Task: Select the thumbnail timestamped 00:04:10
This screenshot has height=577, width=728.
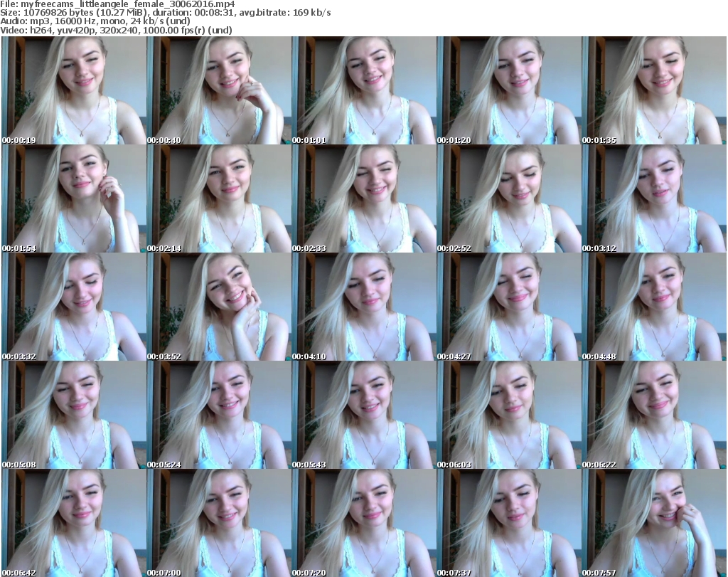Action: (363, 307)
